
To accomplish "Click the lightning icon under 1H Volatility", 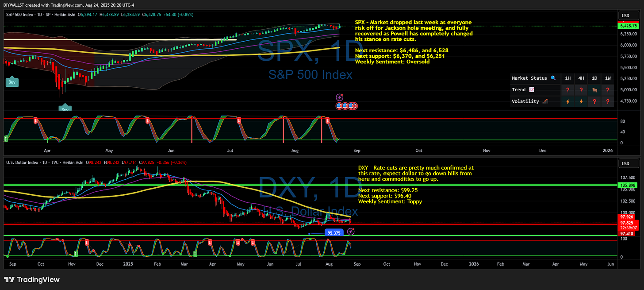I will pyautogui.click(x=567, y=101).
